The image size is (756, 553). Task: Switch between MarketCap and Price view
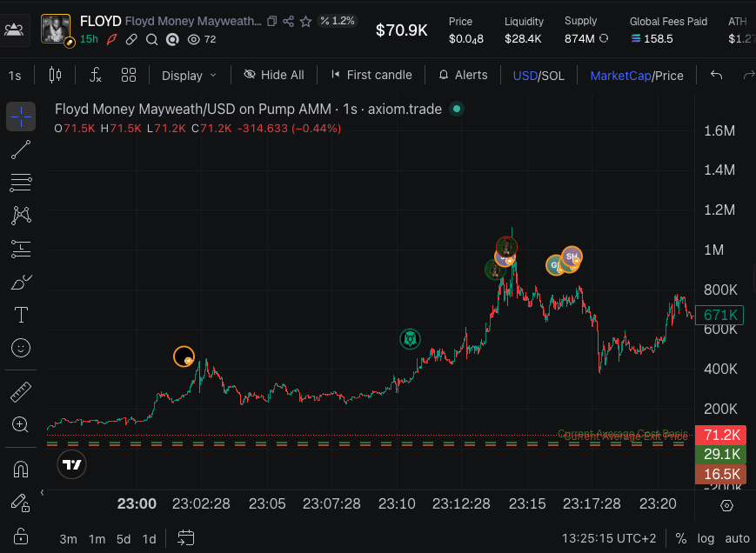(637, 76)
